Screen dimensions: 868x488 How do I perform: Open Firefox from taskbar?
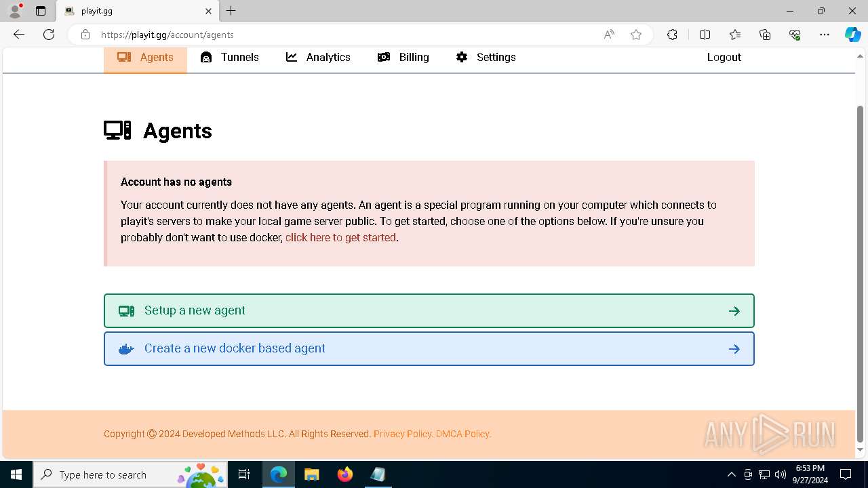345,474
